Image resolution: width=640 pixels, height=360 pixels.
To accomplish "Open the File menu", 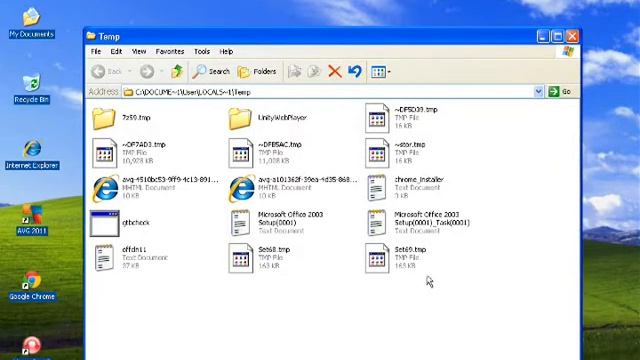I will click(x=96, y=51).
